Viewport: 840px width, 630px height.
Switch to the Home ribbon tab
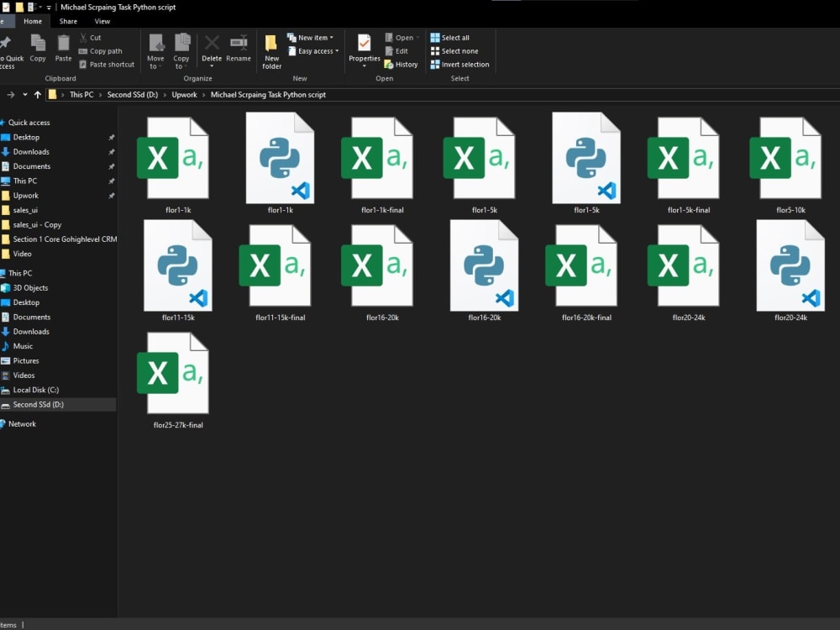tap(33, 22)
